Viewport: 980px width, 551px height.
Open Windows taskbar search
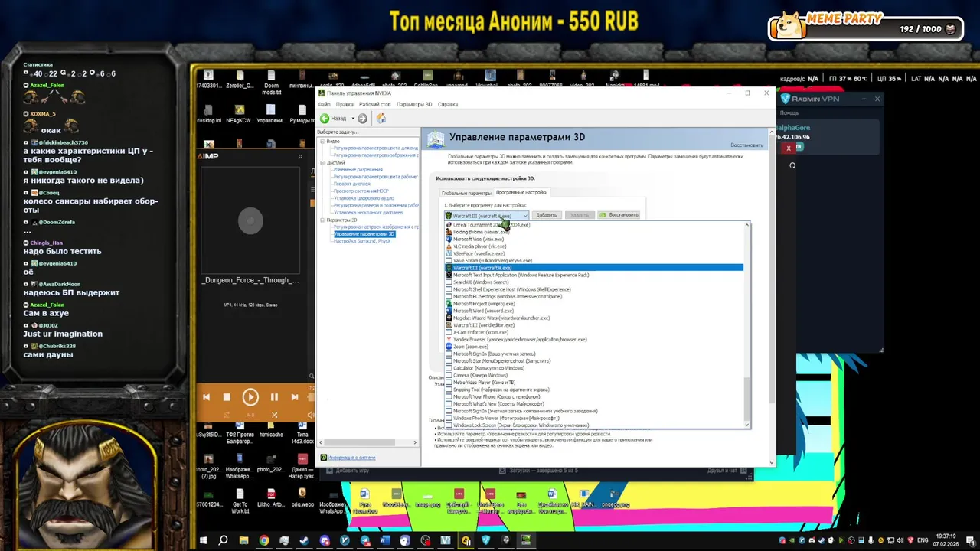point(223,540)
